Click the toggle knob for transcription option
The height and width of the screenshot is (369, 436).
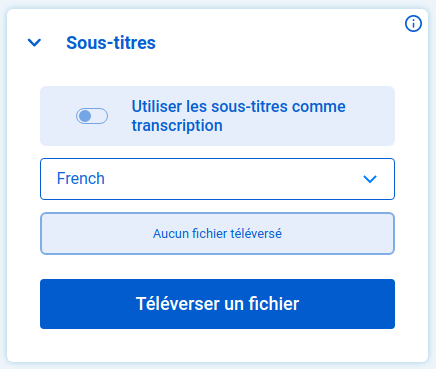(x=85, y=116)
